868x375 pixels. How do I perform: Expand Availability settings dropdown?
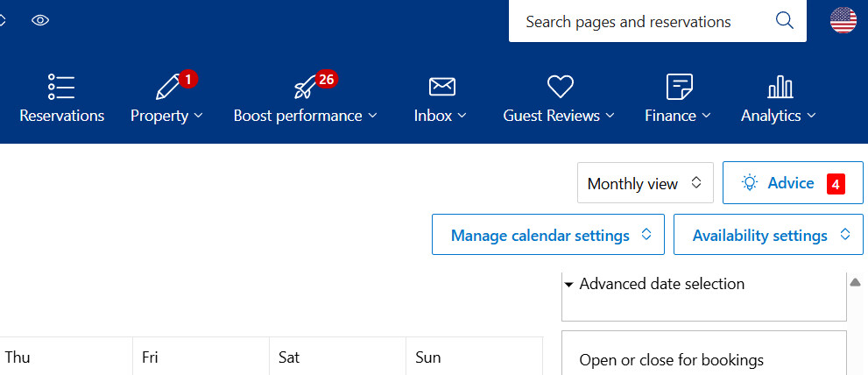[768, 236]
